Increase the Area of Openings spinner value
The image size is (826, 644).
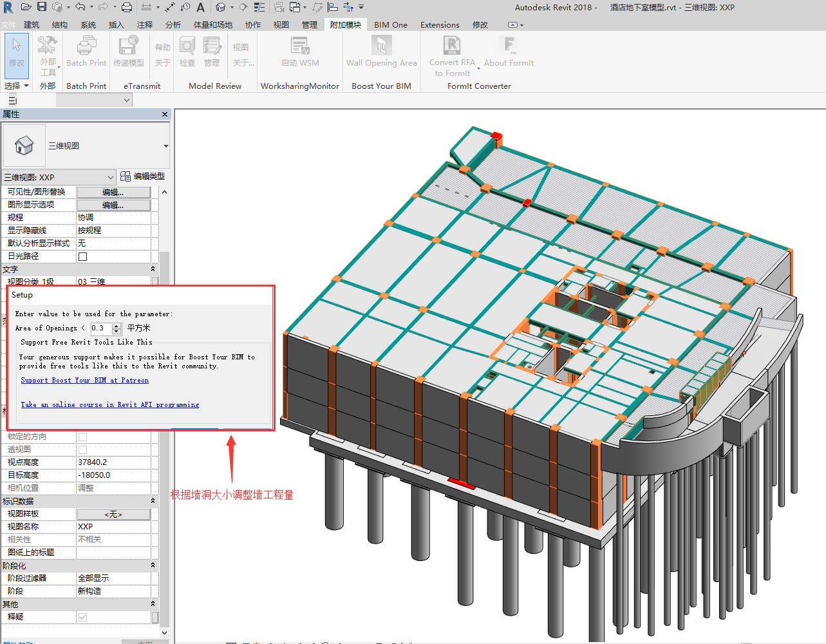point(117,326)
